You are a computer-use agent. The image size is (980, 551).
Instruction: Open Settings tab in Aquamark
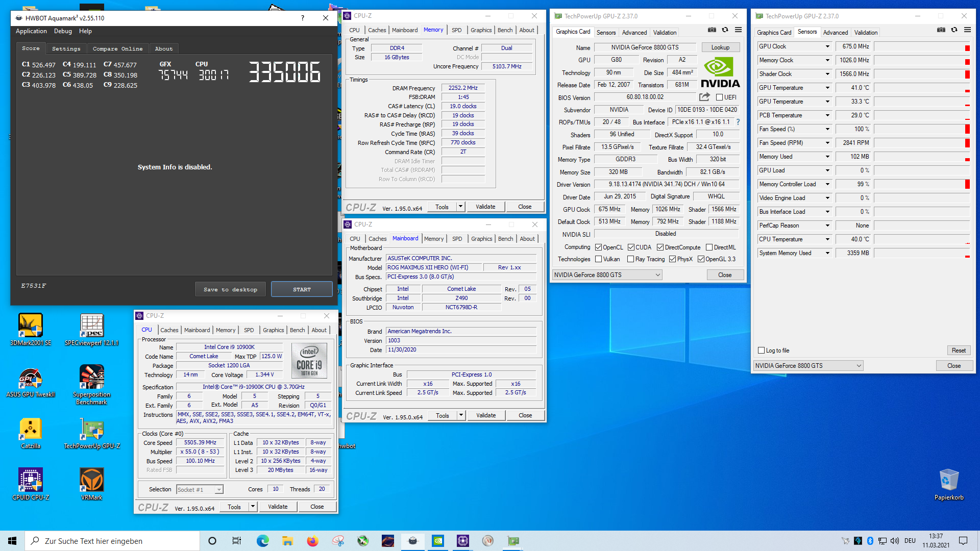66,49
